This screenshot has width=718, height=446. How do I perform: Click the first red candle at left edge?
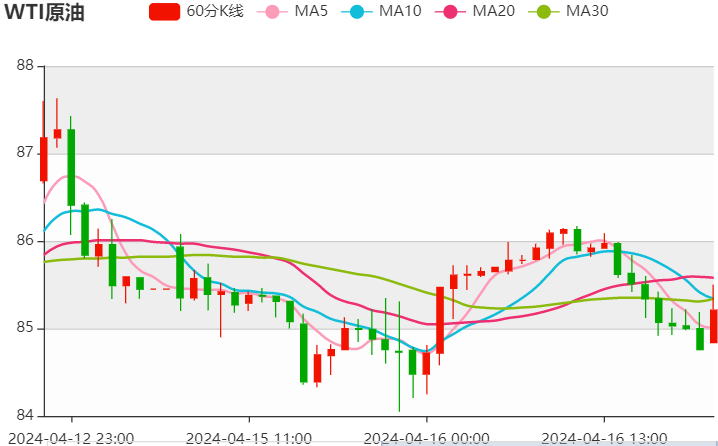click(43, 158)
